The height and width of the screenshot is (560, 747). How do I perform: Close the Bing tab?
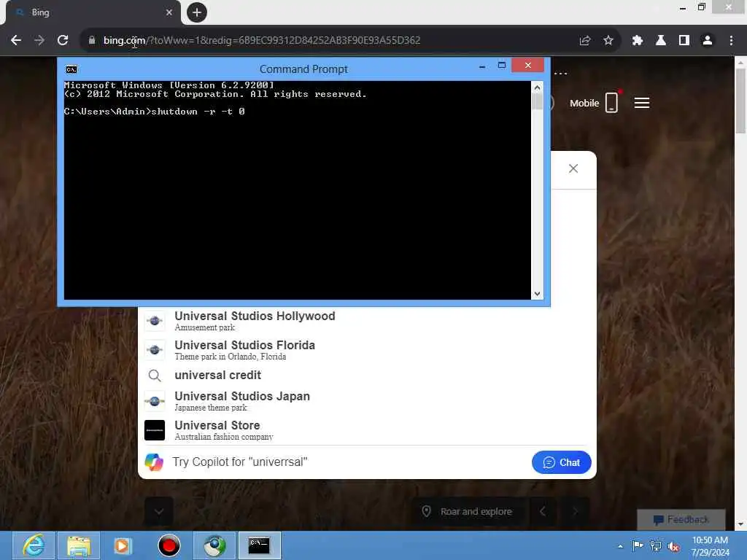point(169,12)
